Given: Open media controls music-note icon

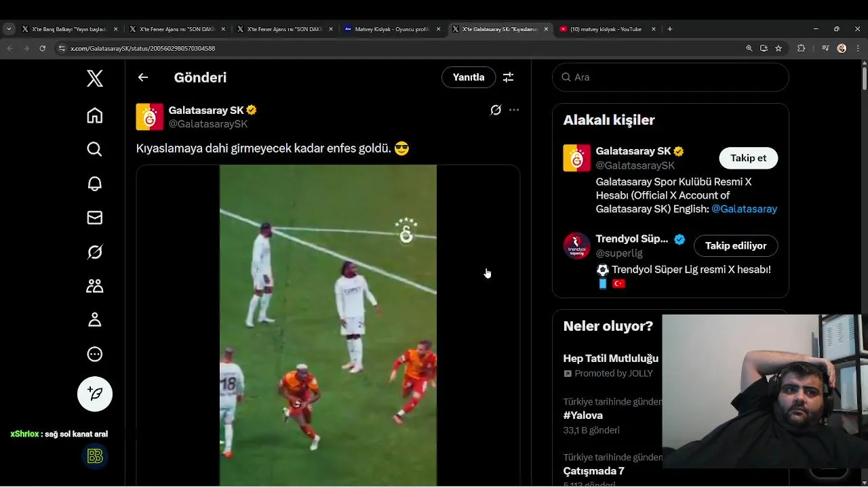Looking at the screenshot, I should click(825, 48).
